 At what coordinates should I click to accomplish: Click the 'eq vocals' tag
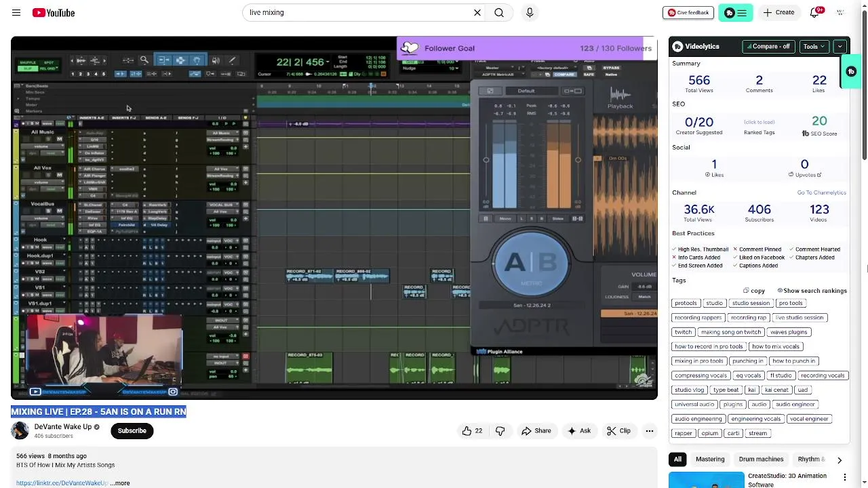(x=748, y=375)
